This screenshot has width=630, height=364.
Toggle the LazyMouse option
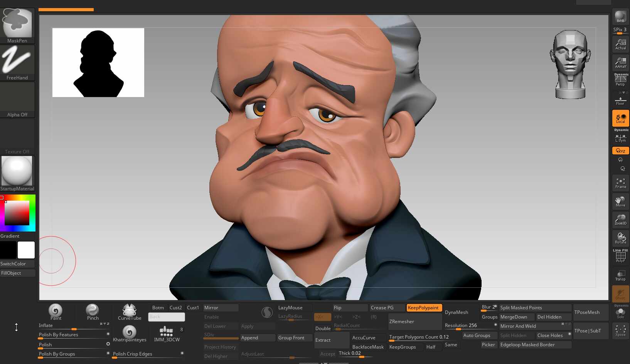point(295,308)
